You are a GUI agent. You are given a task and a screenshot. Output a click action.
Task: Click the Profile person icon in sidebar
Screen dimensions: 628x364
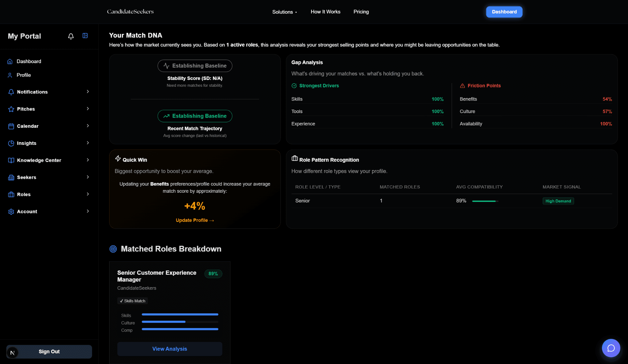[x=10, y=75]
